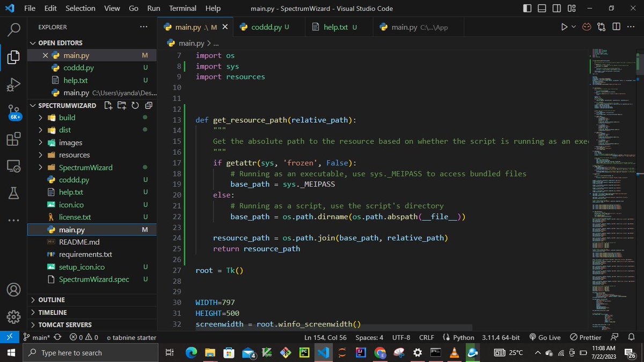This screenshot has height=362, width=644.
Task: Click New File icon in SPECTRUMWIZARD header
Action: pyautogui.click(x=109, y=105)
